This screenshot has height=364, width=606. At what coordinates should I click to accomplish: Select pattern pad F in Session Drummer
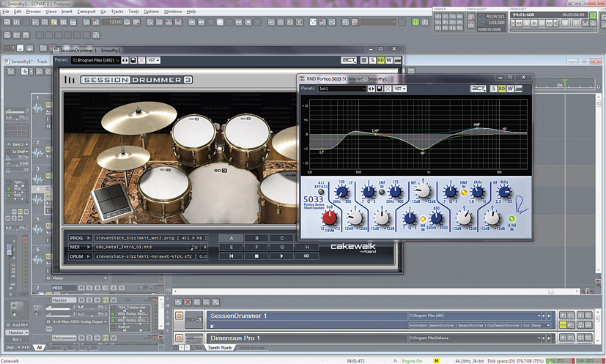256,248
